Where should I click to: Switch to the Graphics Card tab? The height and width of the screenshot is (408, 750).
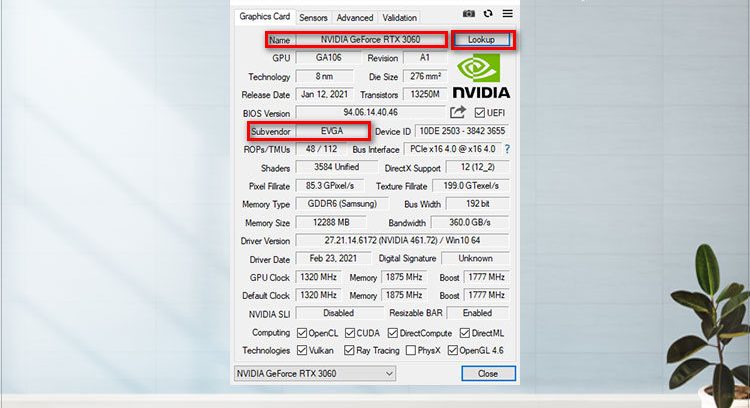click(x=265, y=16)
